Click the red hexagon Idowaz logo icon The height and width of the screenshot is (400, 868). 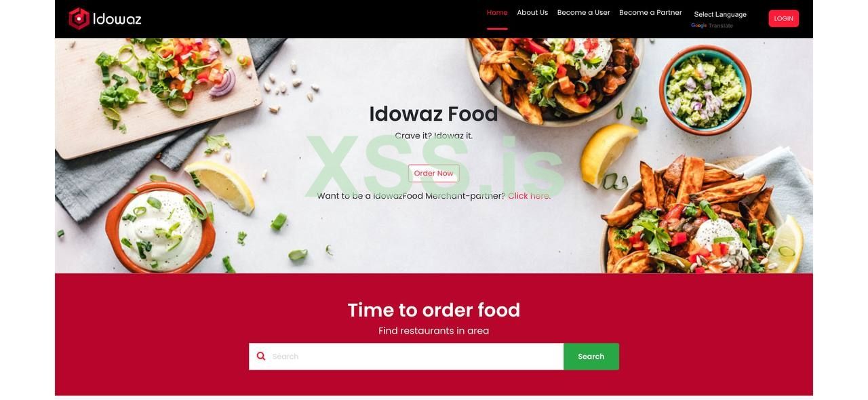(79, 18)
